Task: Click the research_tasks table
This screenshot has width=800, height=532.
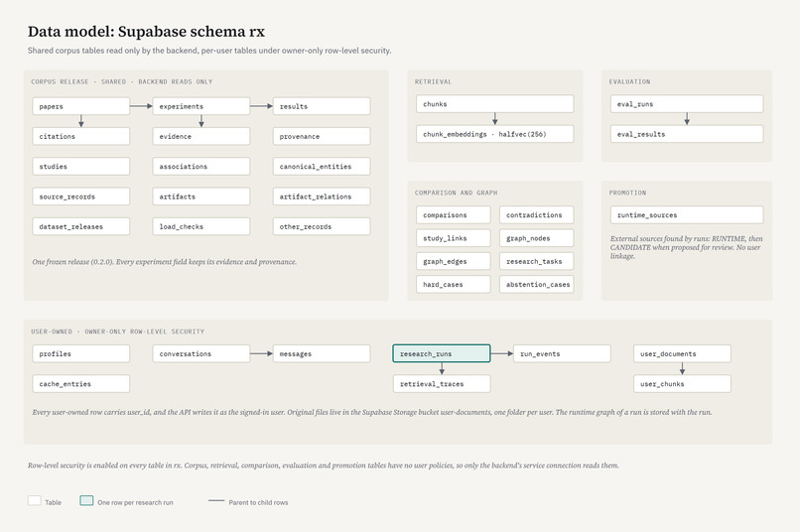Action: click(536, 261)
